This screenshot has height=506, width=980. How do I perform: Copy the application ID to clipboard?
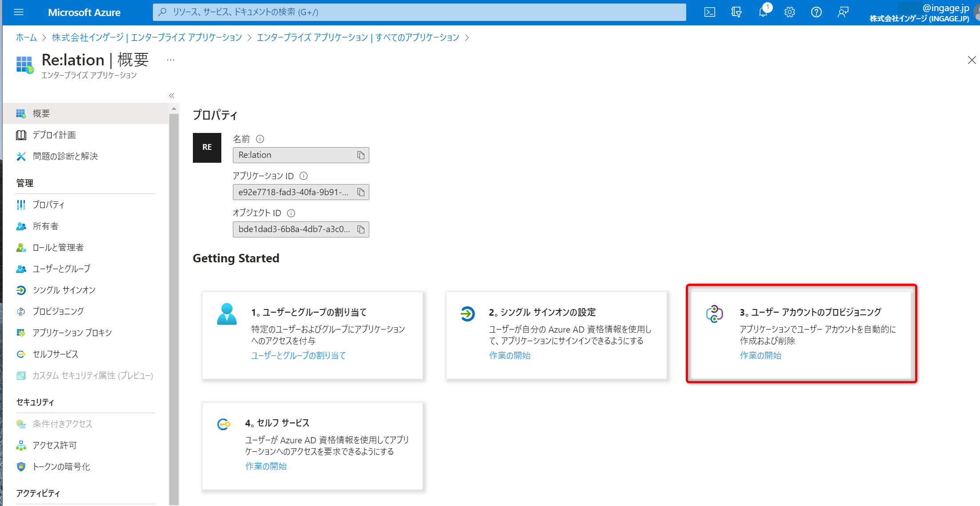pyautogui.click(x=361, y=192)
